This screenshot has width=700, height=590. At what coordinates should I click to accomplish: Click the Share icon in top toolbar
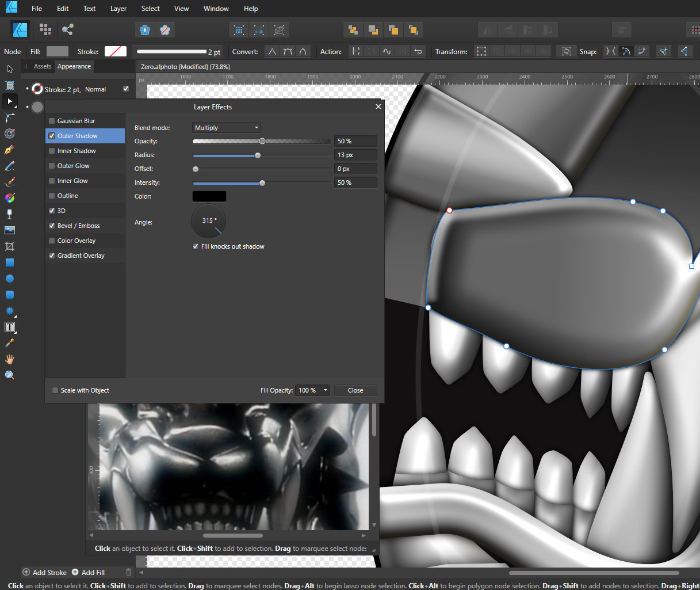[x=68, y=30]
